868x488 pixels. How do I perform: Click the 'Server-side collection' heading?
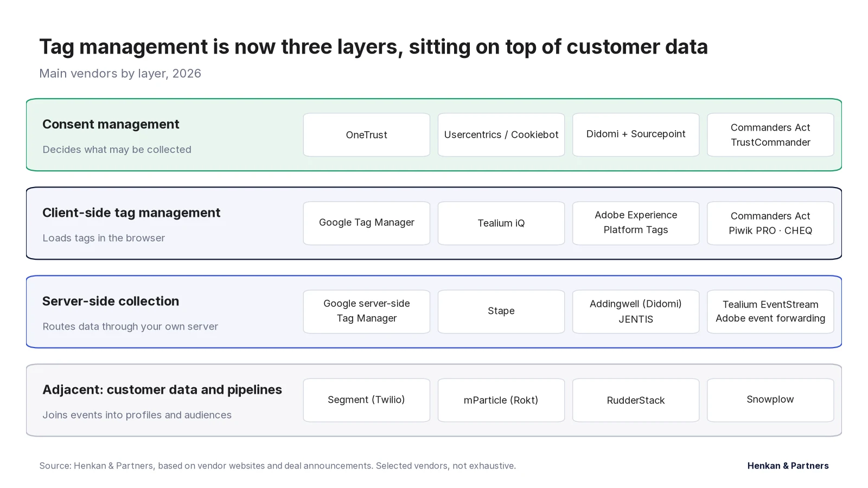111,301
